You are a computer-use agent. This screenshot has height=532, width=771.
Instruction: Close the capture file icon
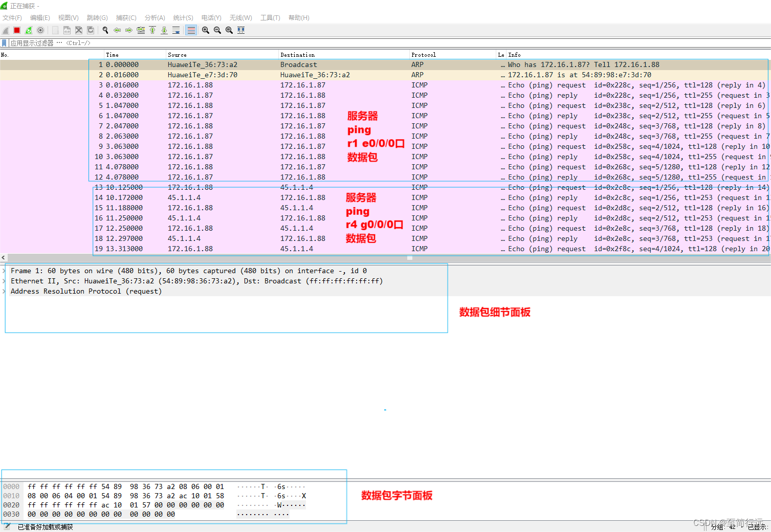pyautogui.click(x=79, y=30)
